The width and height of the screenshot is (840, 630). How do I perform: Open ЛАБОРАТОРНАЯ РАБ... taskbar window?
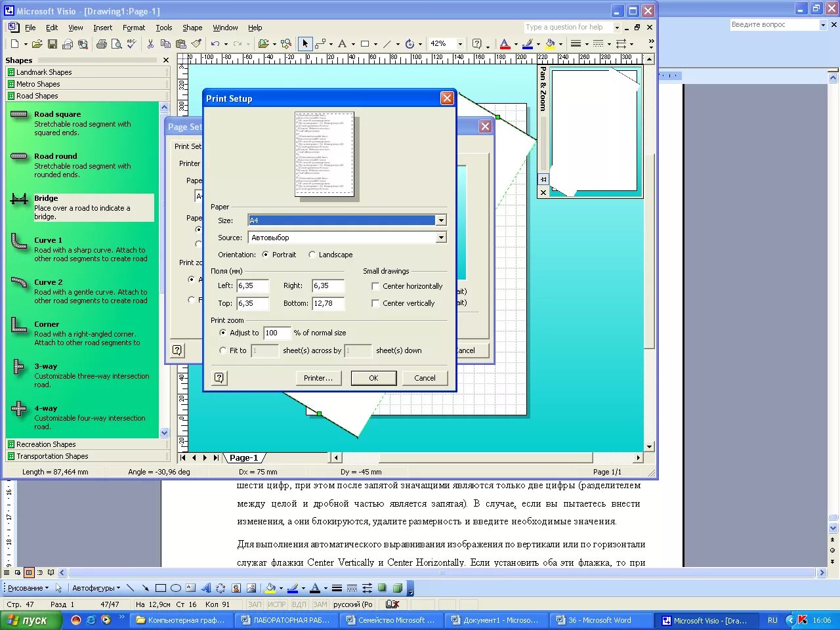coord(285,620)
